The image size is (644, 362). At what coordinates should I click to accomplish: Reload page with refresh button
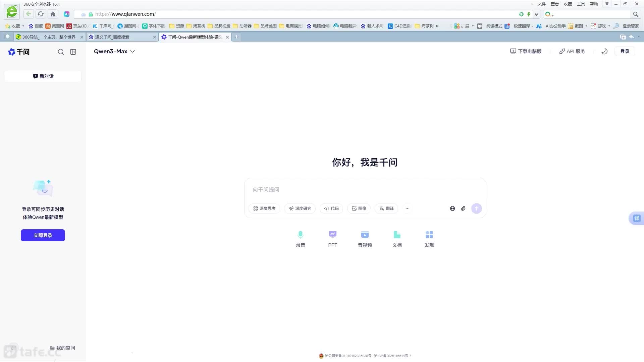tap(41, 14)
